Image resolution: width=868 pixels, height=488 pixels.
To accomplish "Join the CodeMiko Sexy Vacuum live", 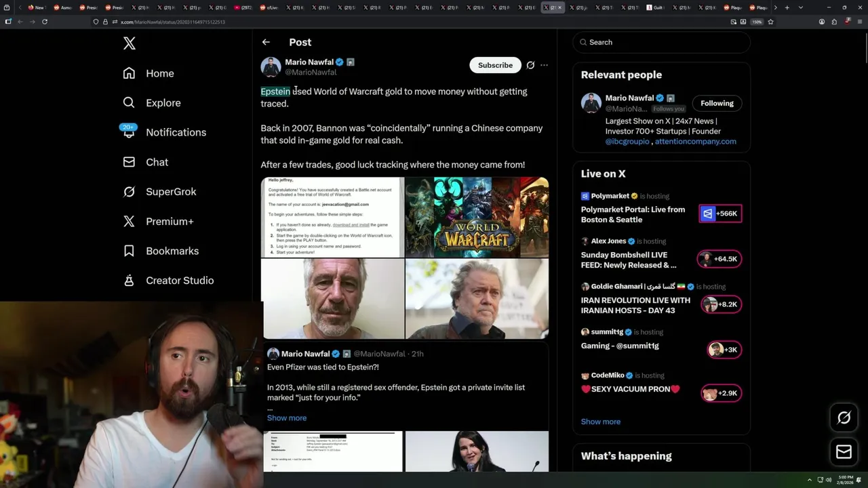I will tap(631, 389).
